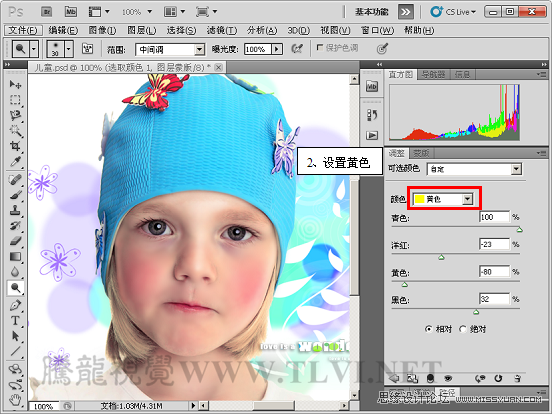Open the tool preset picker arrow
Viewport: 552px width, 414px height.
[x=34, y=49]
